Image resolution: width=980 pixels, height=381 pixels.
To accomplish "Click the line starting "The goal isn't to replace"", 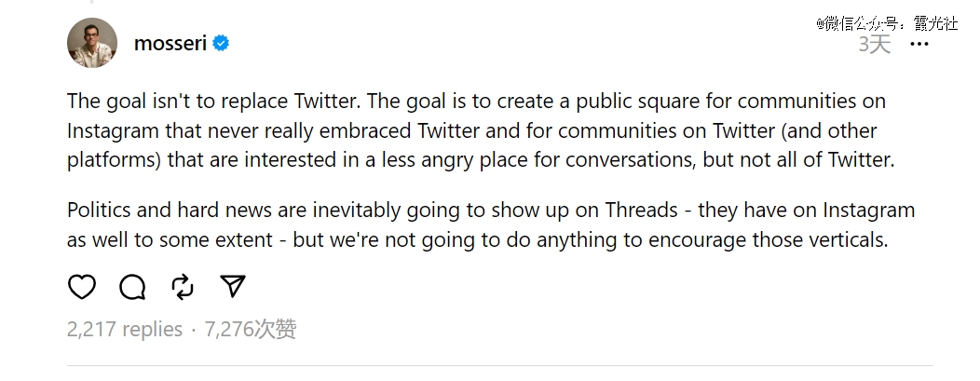I will tap(476, 102).
